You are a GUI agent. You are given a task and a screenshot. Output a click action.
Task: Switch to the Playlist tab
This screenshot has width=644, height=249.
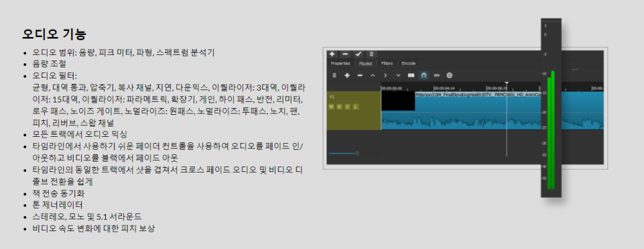[365, 64]
